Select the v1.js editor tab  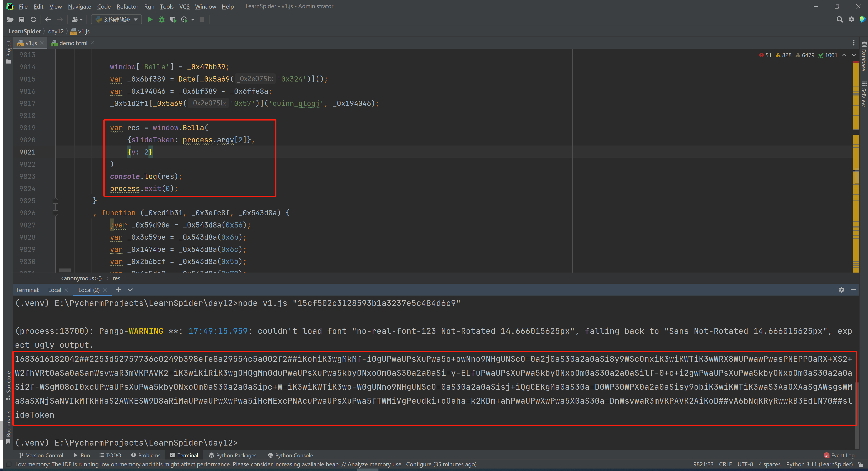(31, 43)
